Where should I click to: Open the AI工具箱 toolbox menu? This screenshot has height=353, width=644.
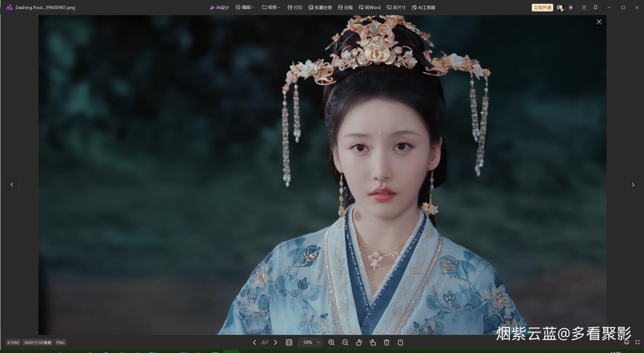(424, 8)
